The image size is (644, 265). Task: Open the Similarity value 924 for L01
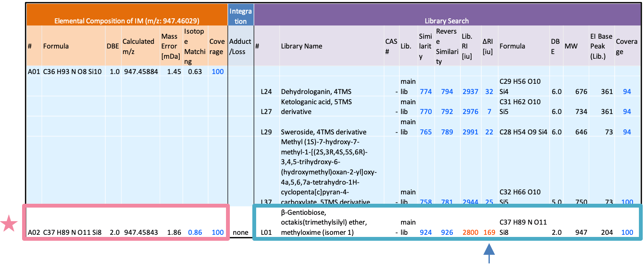click(426, 233)
